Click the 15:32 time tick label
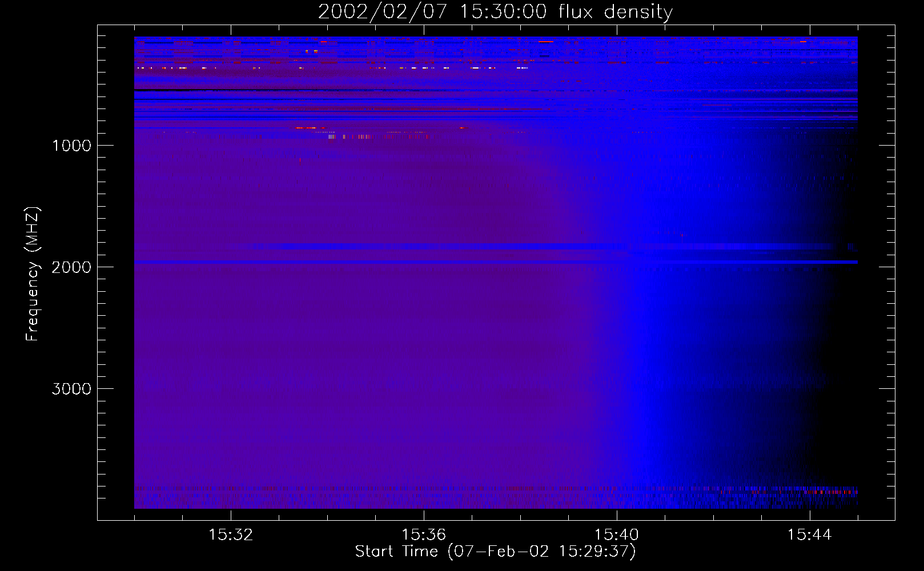924x571 pixels. [231, 534]
